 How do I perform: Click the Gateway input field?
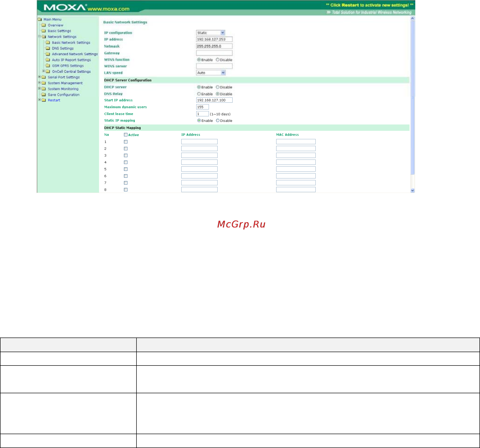(x=214, y=53)
